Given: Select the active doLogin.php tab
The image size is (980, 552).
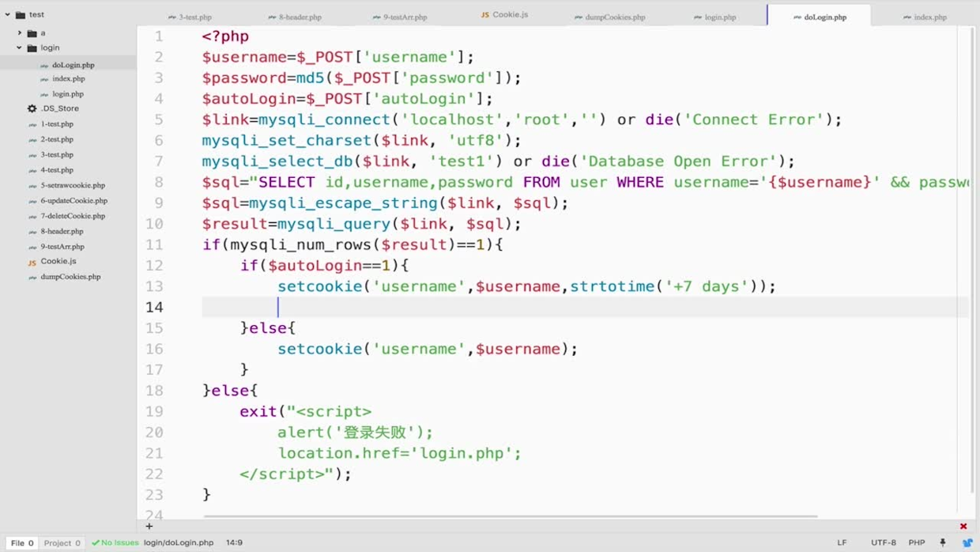Looking at the screenshot, I should (x=819, y=16).
